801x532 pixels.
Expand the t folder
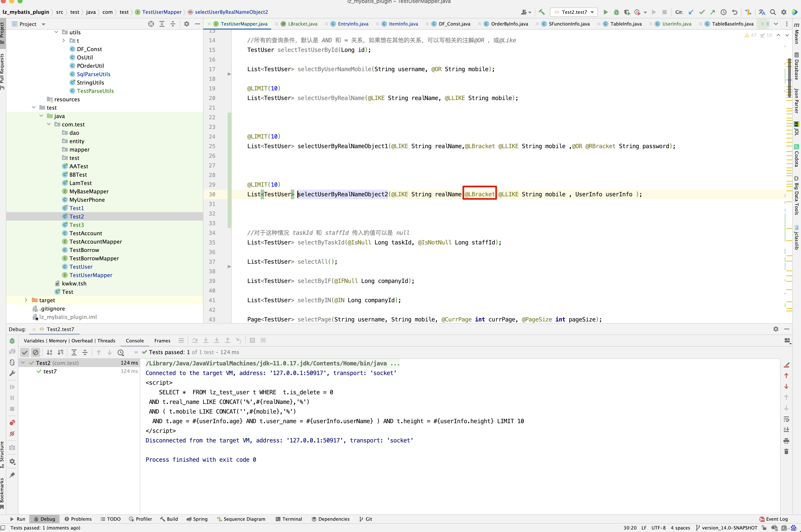point(64,41)
